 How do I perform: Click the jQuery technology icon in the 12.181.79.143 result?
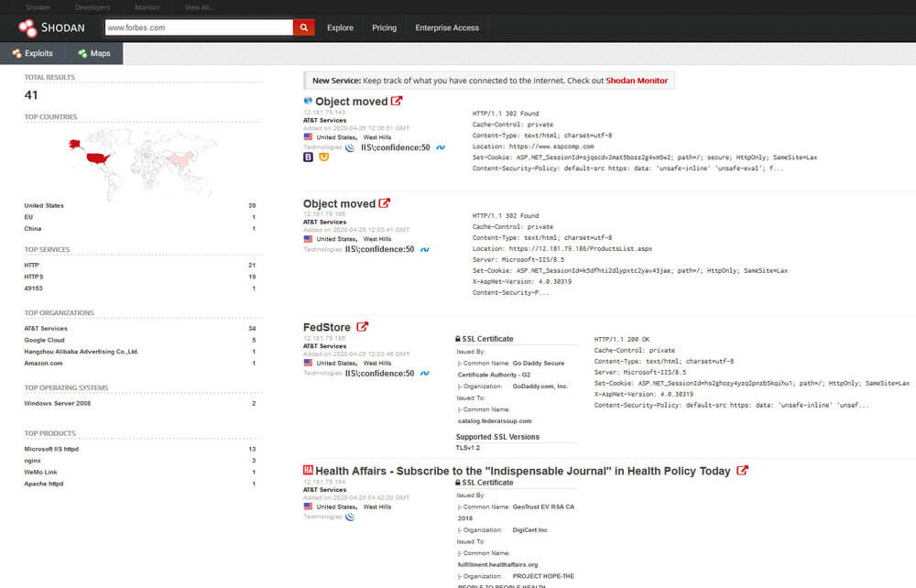point(350,147)
